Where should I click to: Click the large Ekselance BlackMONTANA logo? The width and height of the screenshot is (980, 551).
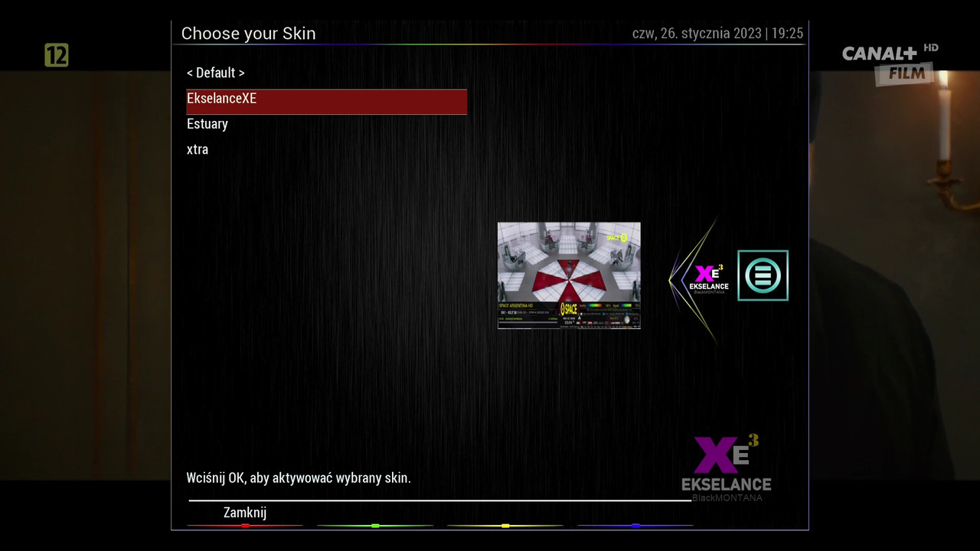(x=726, y=468)
